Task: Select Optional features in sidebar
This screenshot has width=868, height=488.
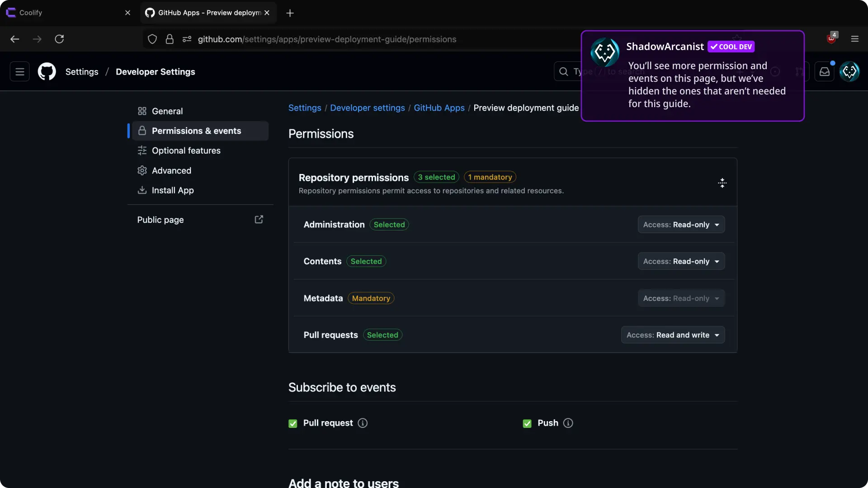Action: (x=186, y=150)
